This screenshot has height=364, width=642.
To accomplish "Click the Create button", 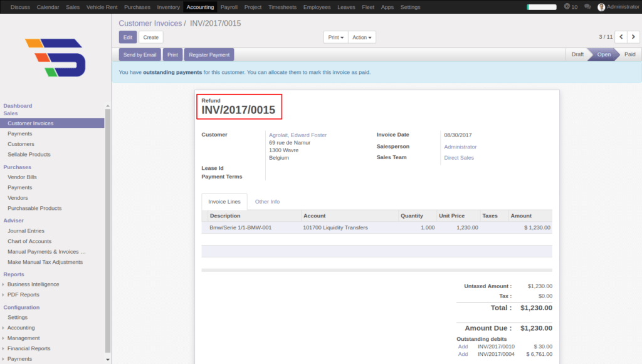I will [150, 37].
